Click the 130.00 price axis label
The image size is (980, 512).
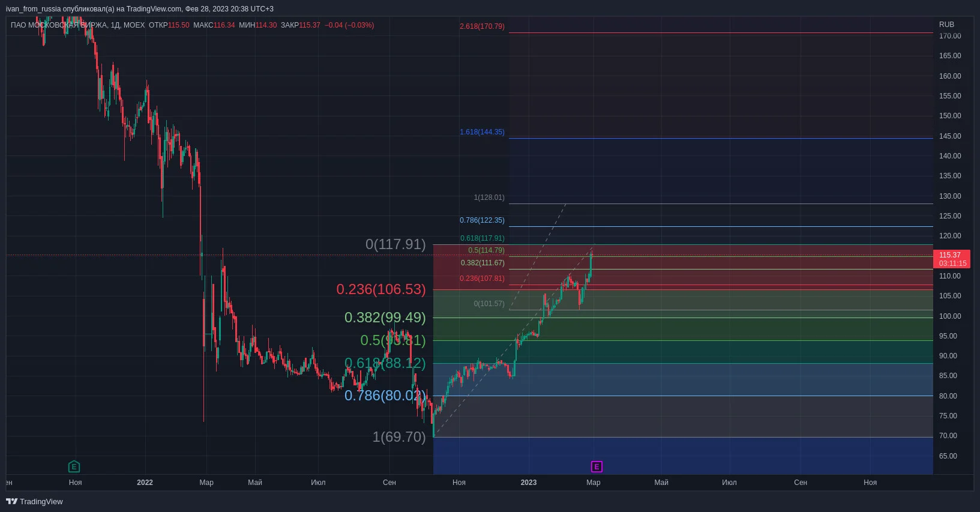click(950, 196)
